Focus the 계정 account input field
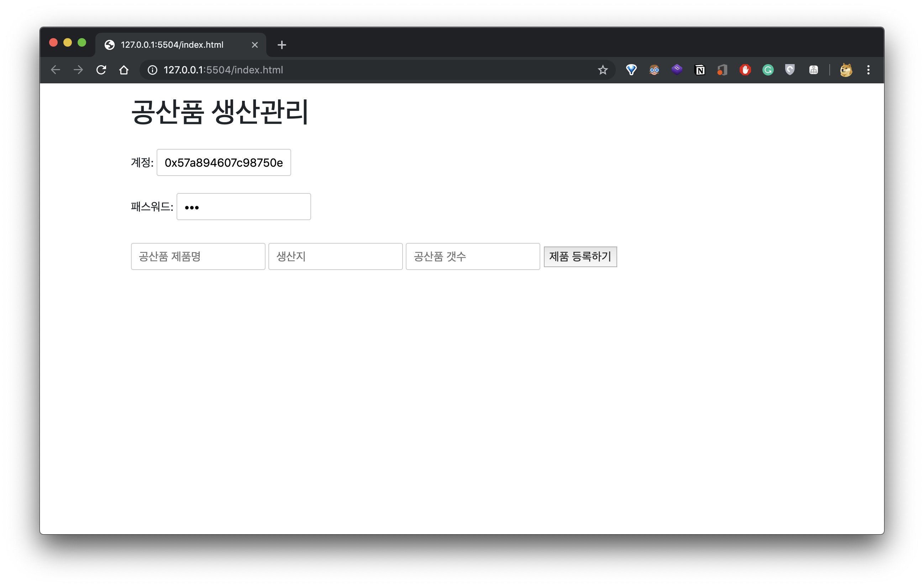 (x=224, y=162)
